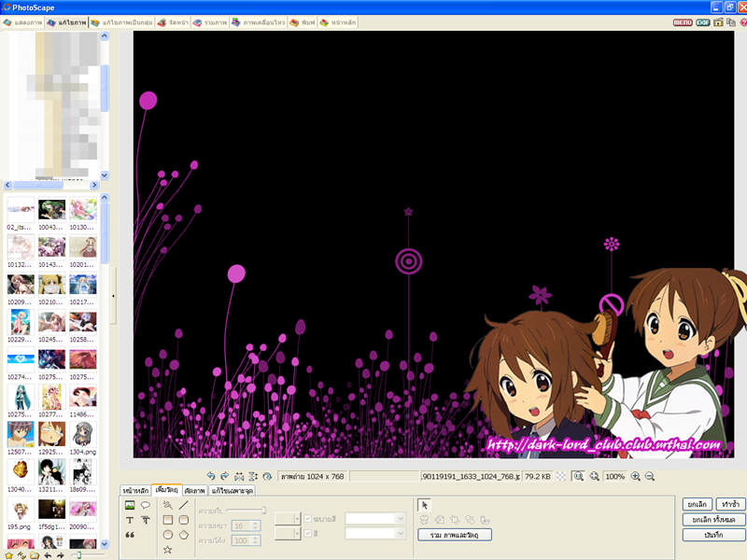
Task: Switch to the Crop sub-tab
Action: point(195,491)
